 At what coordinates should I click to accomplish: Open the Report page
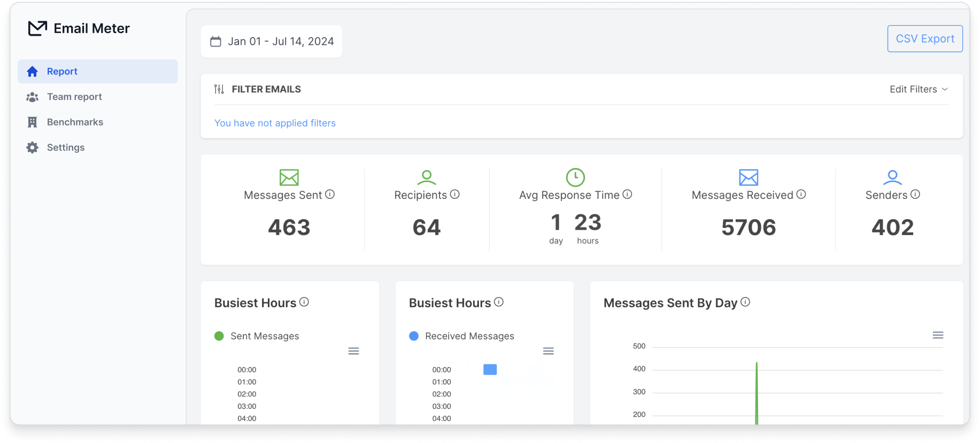point(98,71)
